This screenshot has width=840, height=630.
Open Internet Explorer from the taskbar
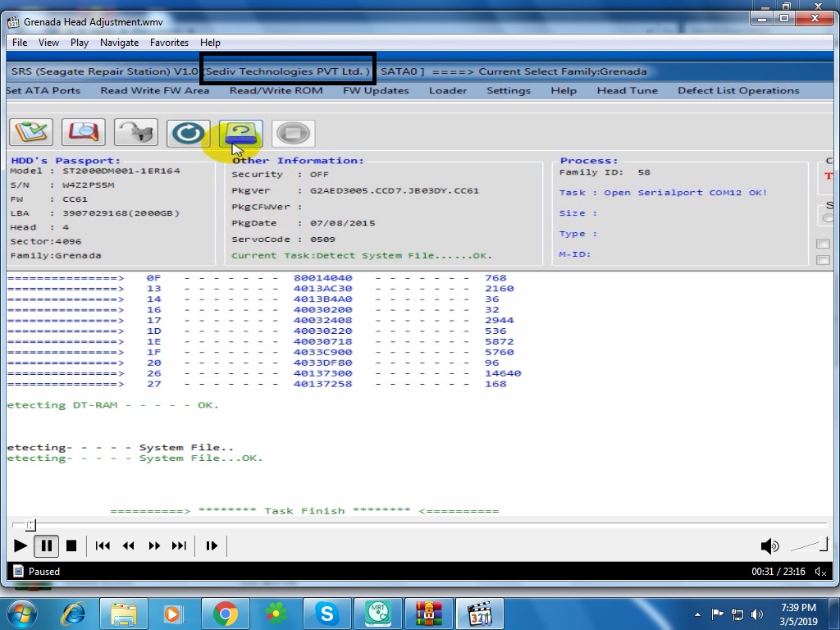point(73,614)
